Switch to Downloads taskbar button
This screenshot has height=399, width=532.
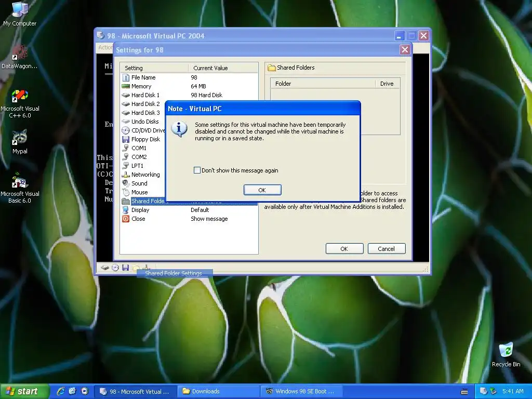219,392
